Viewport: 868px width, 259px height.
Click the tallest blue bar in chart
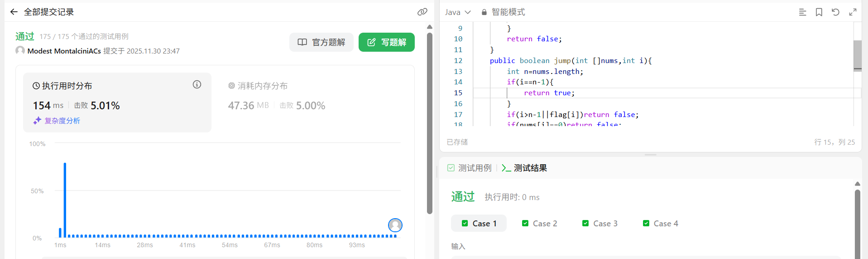point(65,200)
